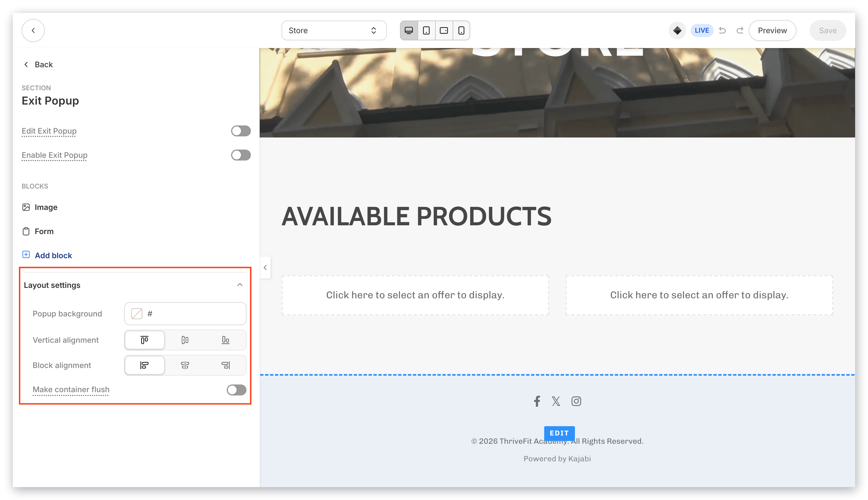Open the Store page dropdown

pos(334,30)
